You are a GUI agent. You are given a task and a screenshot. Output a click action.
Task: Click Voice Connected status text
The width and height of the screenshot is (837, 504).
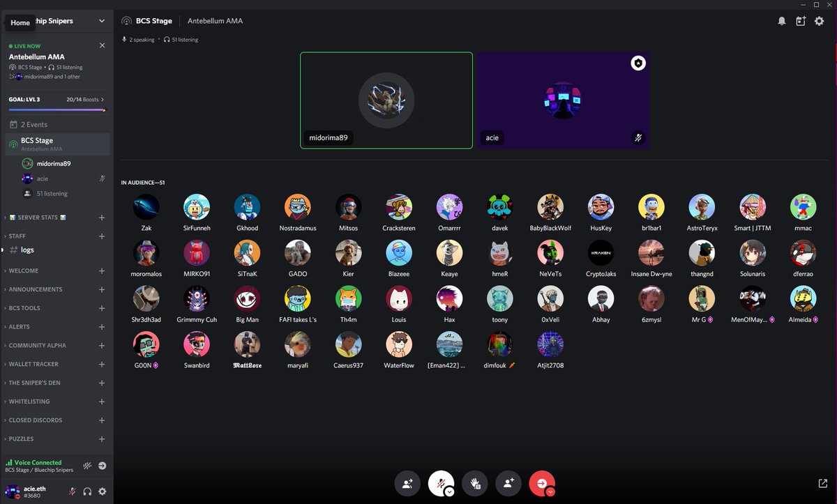coord(38,462)
